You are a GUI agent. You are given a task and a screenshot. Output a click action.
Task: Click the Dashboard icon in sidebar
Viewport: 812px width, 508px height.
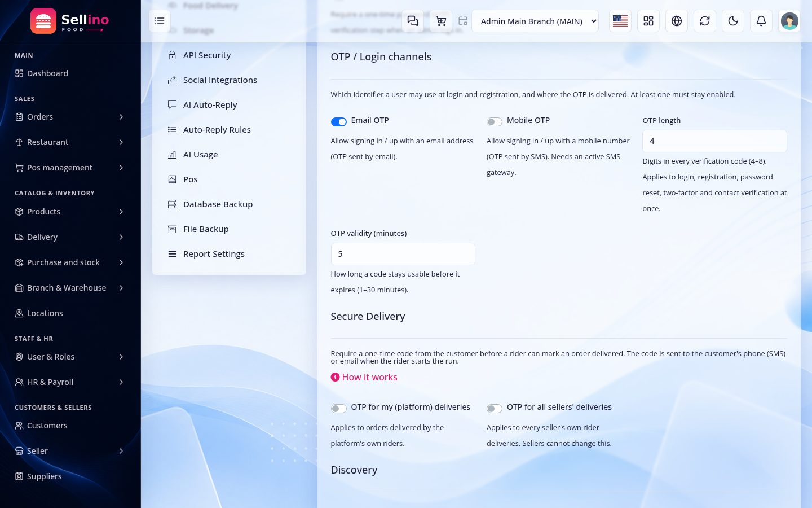coord(19,73)
